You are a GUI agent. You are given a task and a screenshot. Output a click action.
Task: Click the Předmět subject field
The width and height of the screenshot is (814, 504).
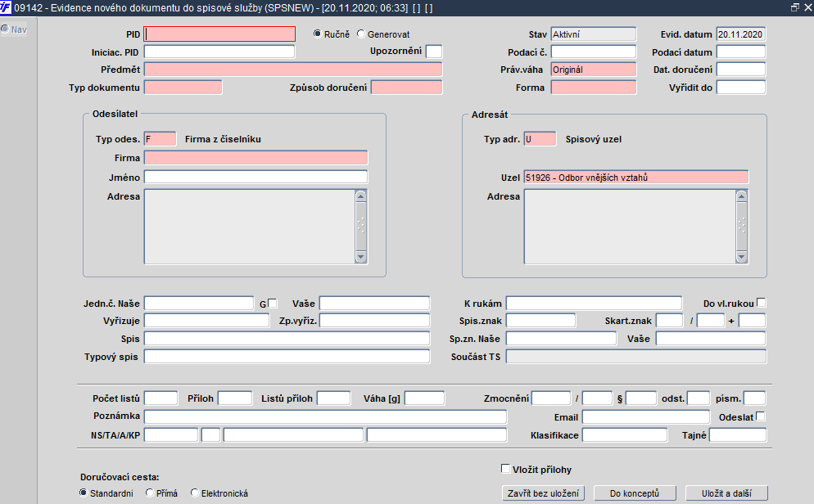click(x=293, y=70)
